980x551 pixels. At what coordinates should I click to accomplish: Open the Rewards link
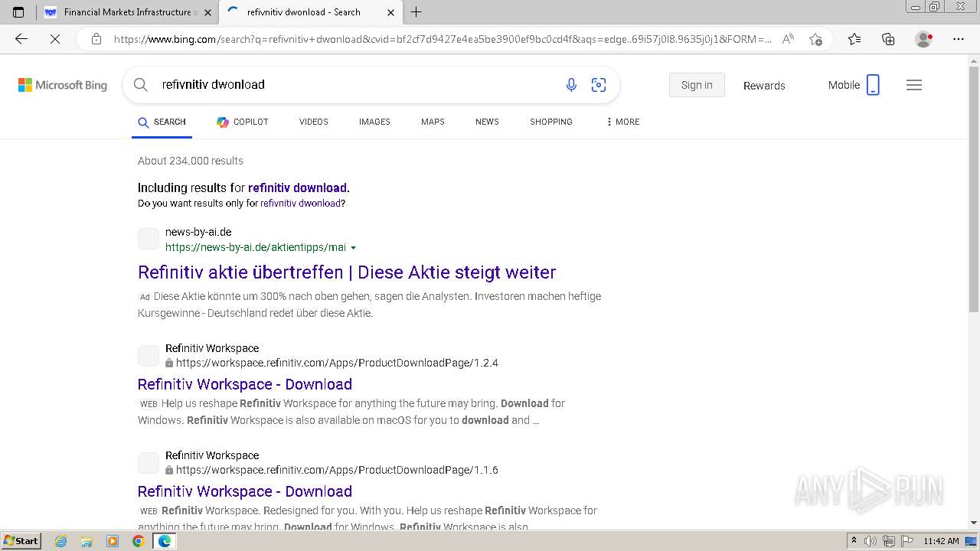(x=764, y=86)
